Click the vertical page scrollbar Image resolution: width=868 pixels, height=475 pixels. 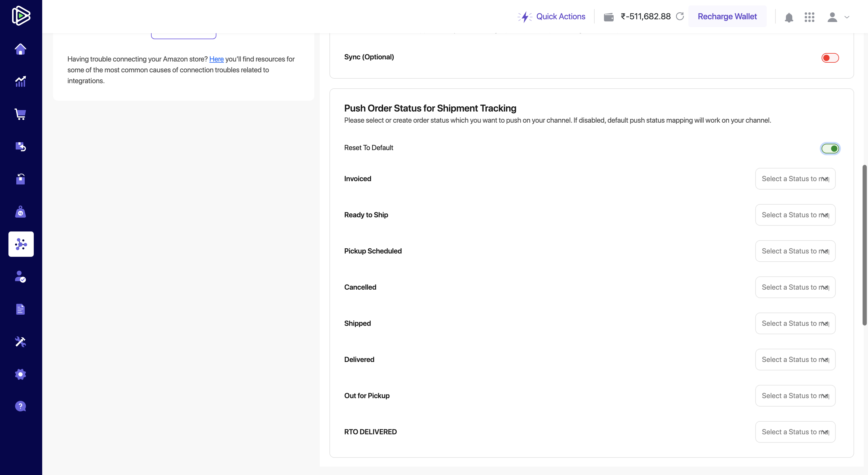point(864,245)
